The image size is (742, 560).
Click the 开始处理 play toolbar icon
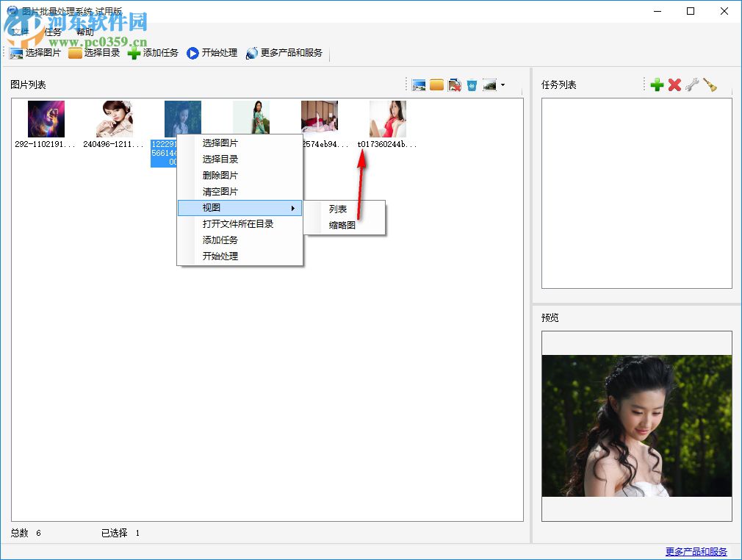(x=191, y=52)
